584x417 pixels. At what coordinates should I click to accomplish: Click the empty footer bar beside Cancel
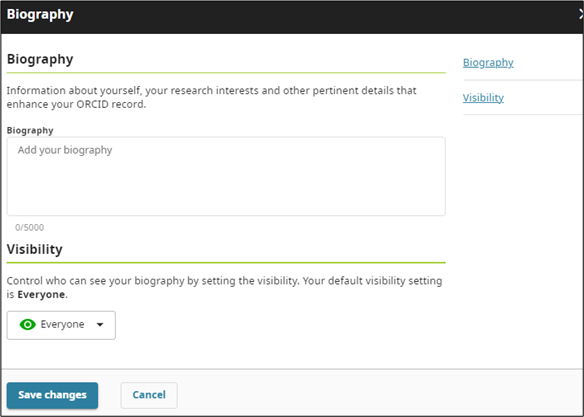(380, 395)
